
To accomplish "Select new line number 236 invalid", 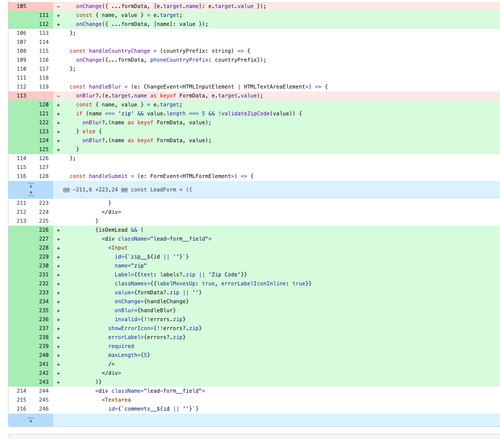I will point(44,319).
